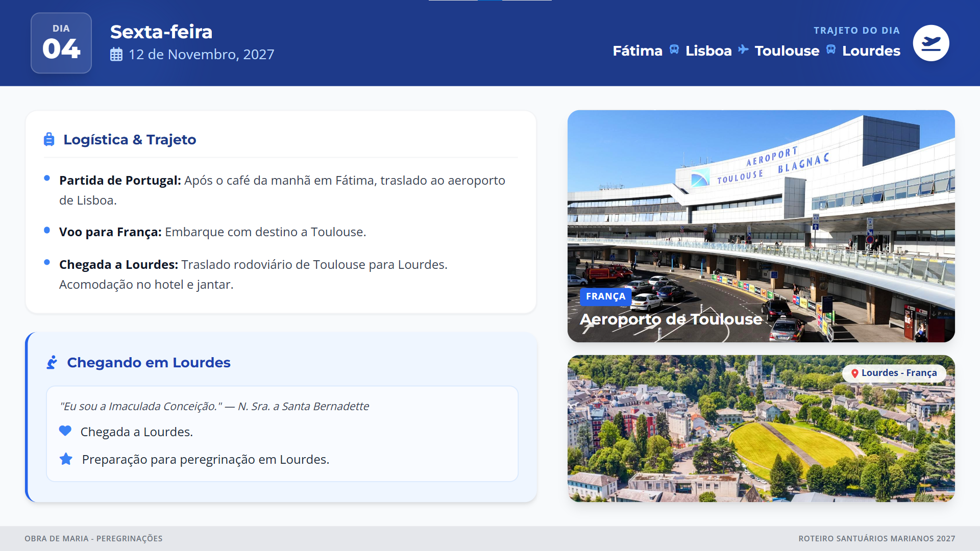Image resolution: width=980 pixels, height=551 pixels.
Task: Select Lourdes in the day route
Action: (871, 51)
